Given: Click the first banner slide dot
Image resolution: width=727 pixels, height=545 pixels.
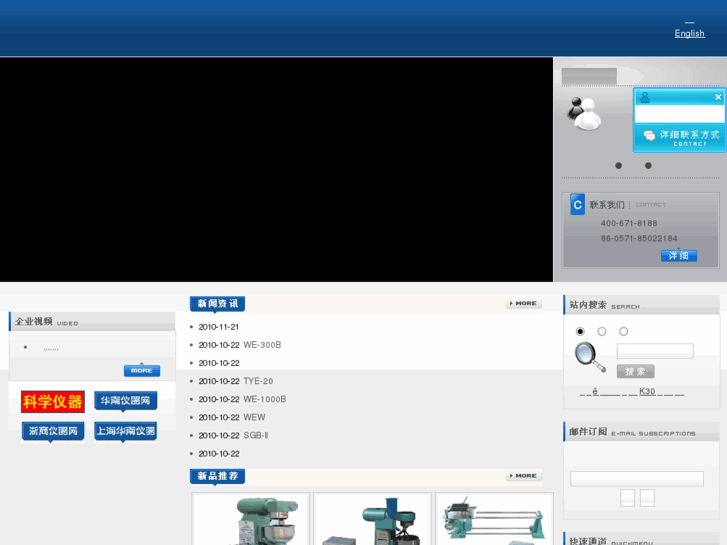Looking at the screenshot, I should 619,166.
